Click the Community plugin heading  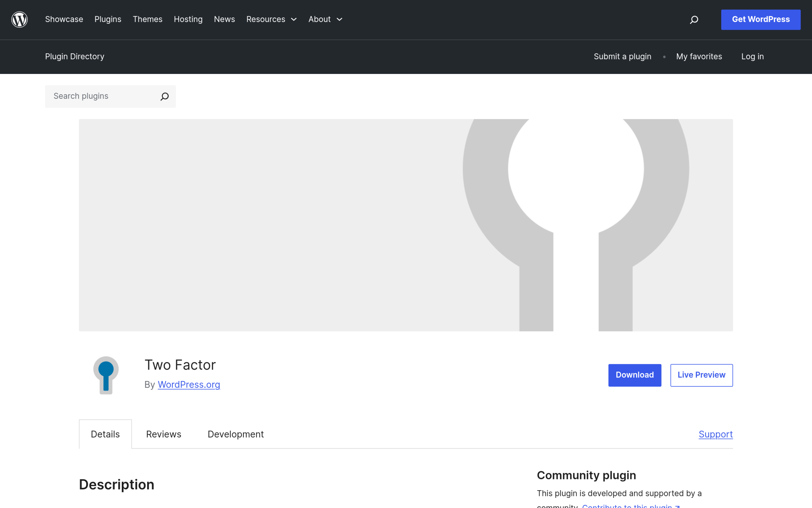coord(586,475)
